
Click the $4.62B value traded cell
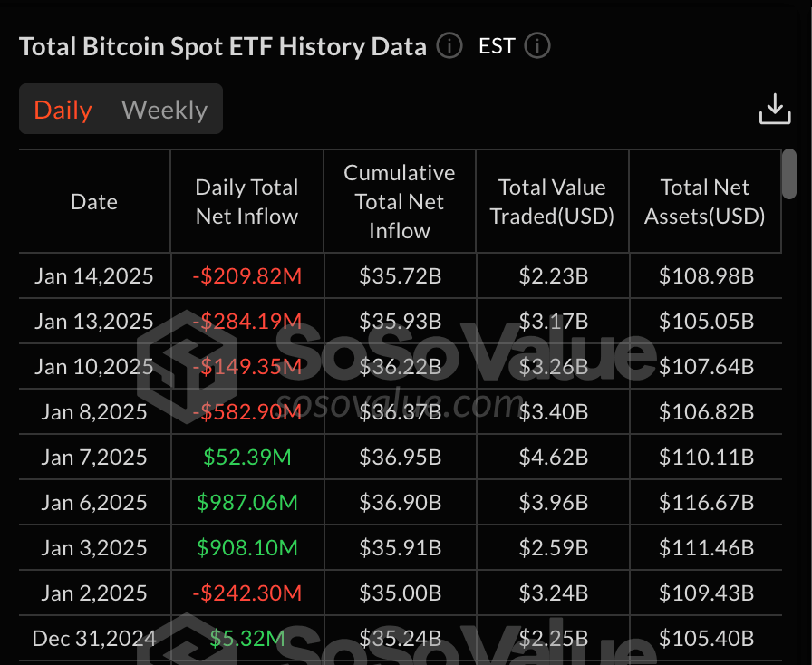[553, 458]
